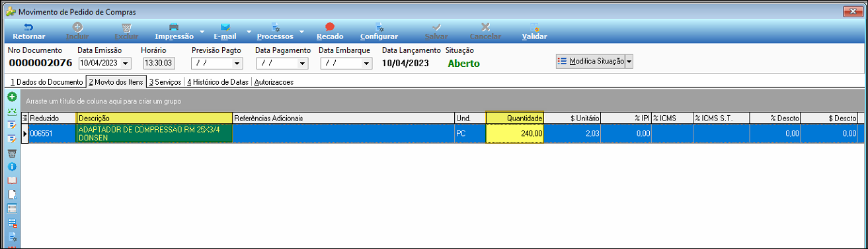Click the Retornar back-arrow button
The height and width of the screenshot is (249, 868).
tap(28, 31)
